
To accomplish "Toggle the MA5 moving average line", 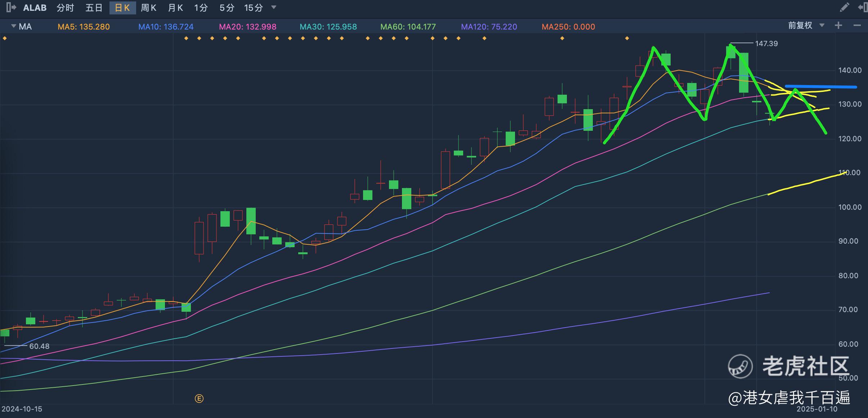I will (x=84, y=27).
